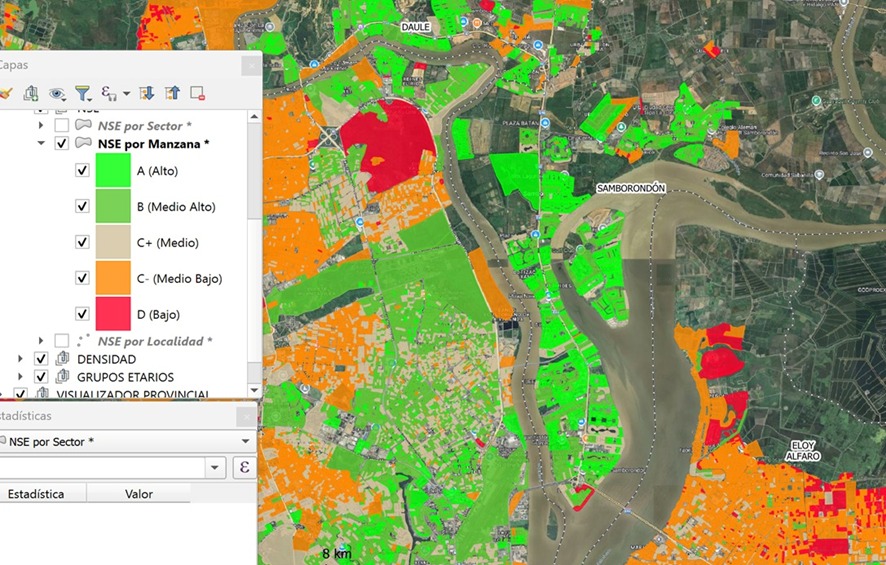Image resolution: width=886 pixels, height=565 pixels.
Task: Select the NSE por Localidad layer name
Action: 154,341
